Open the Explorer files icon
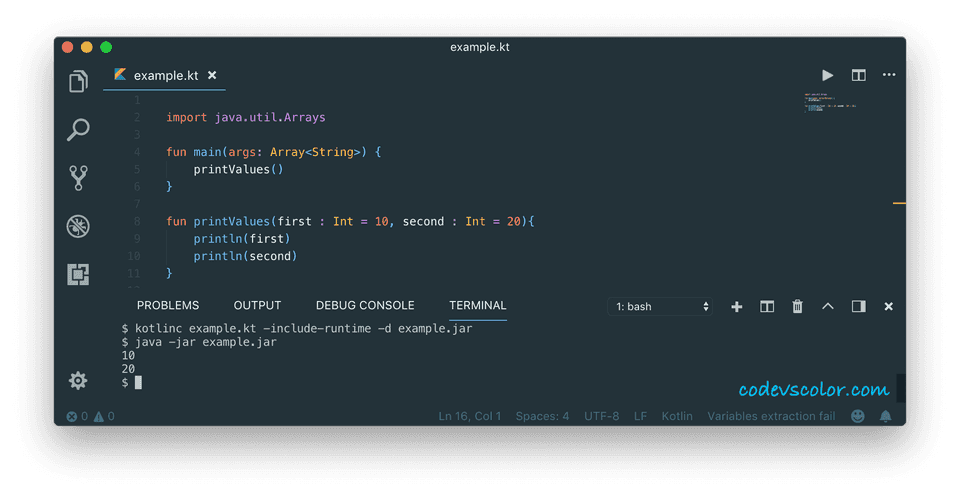 [78, 82]
